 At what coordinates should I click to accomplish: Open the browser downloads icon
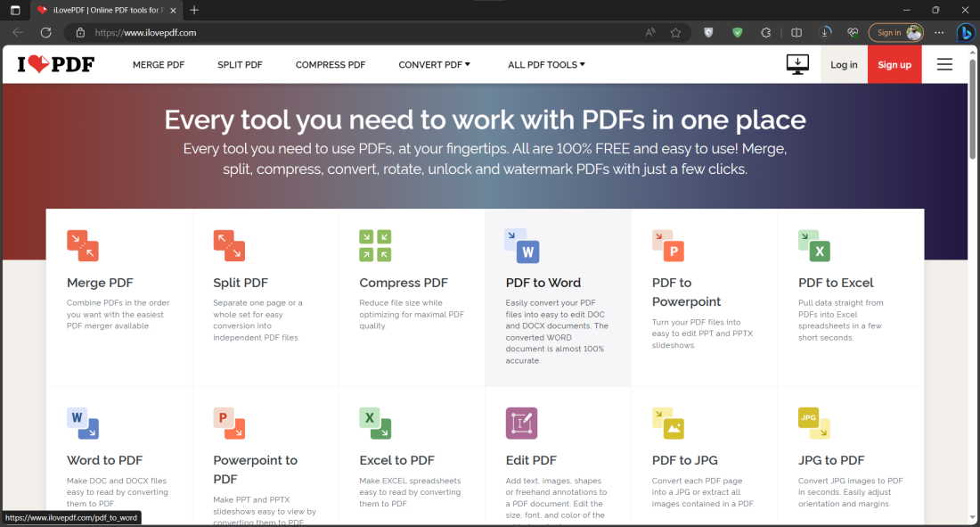click(x=825, y=32)
